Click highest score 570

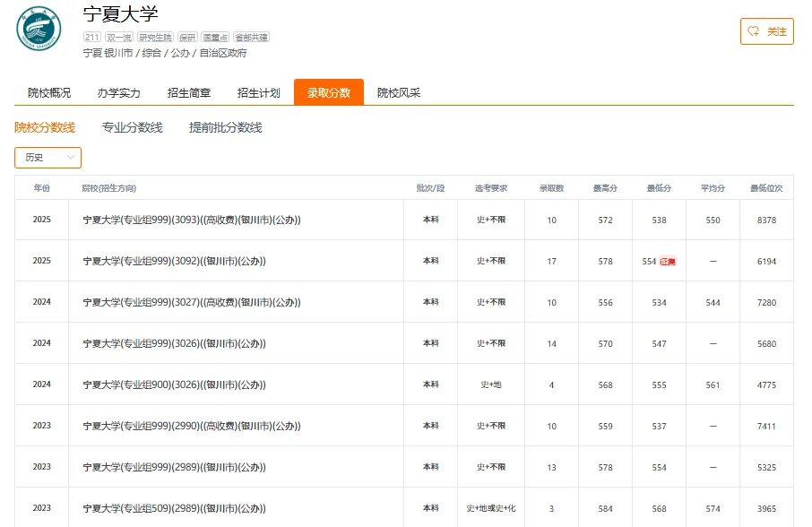pyautogui.click(x=605, y=344)
